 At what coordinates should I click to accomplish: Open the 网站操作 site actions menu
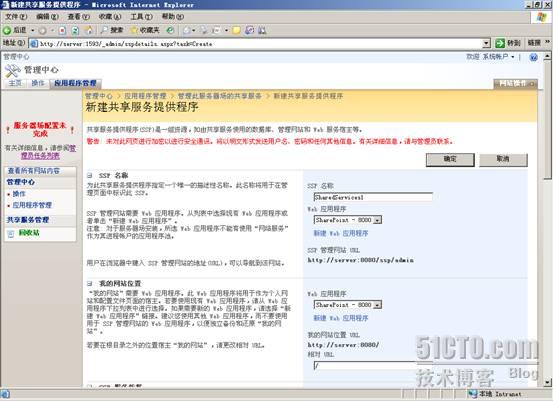coord(516,84)
